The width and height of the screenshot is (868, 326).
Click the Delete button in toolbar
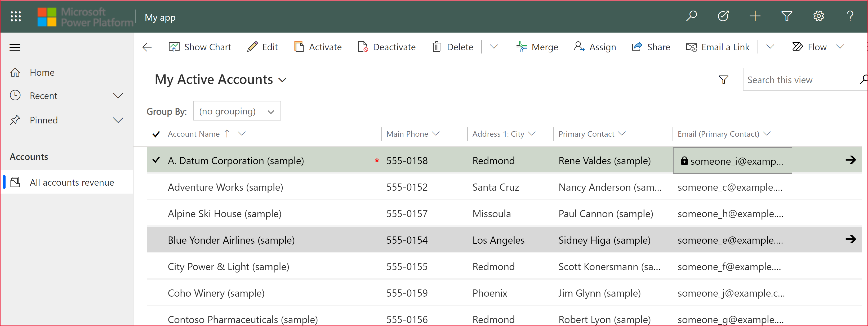coord(454,47)
